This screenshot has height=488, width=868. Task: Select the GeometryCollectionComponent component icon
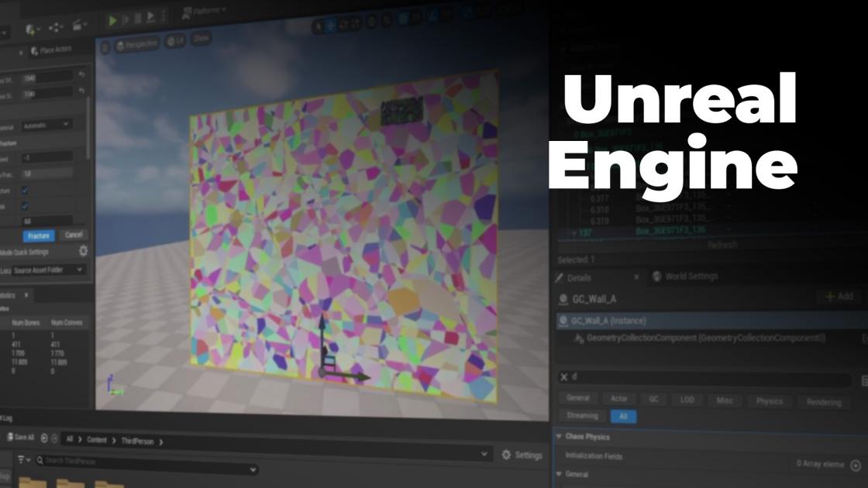click(x=579, y=337)
